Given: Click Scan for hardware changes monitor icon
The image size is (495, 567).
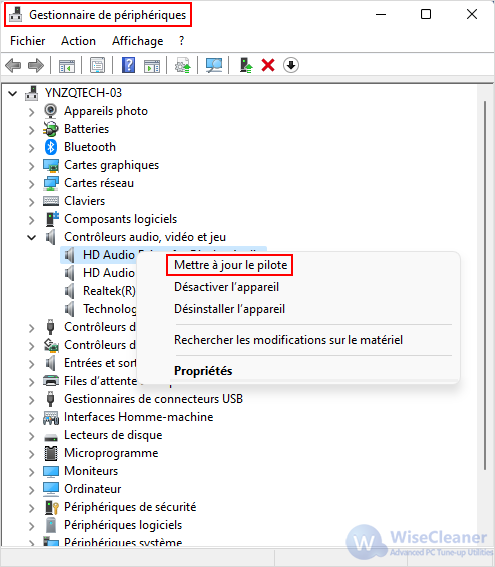Looking at the screenshot, I should pyautogui.click(x=214, y=65).
